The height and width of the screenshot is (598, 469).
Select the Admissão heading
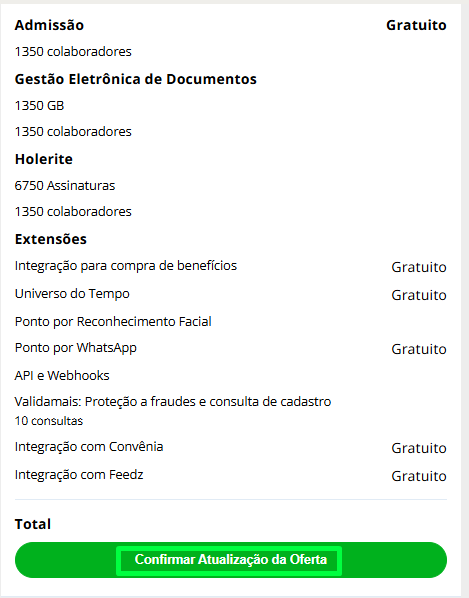tap(49, 25)
